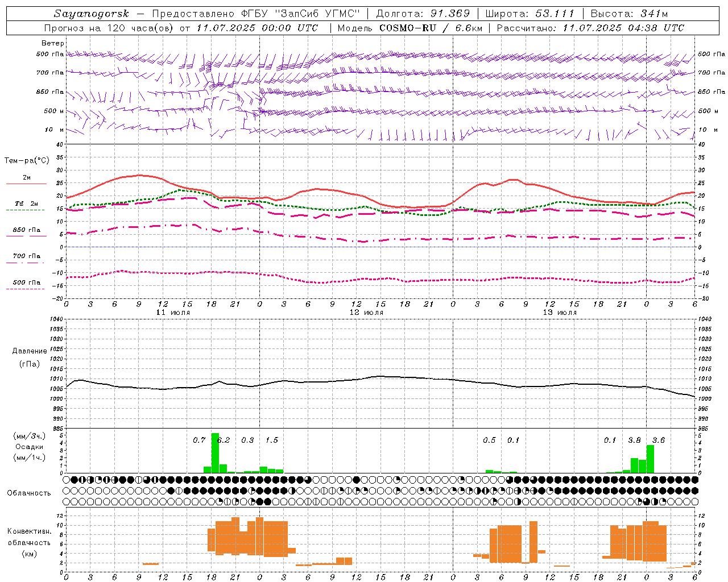
Task: Click the 'Конвективн.' convective cloud label
Action: (x=29, y=531)
